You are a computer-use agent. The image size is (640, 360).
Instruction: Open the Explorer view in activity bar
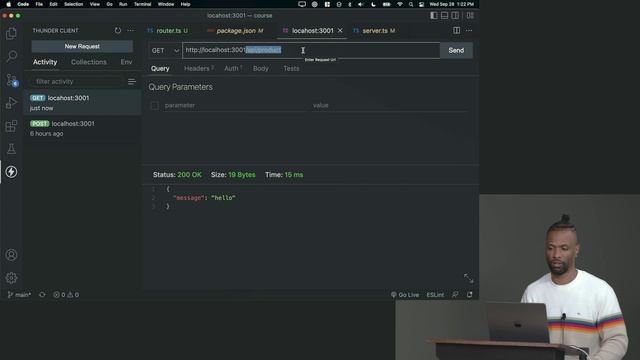click(11, 33)
